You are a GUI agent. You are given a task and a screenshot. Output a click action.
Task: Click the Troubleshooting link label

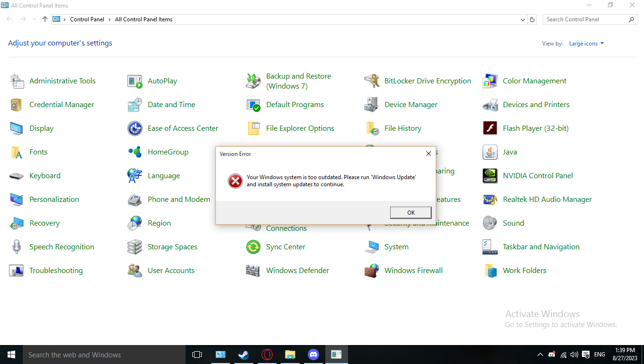[x=56, y=271]
